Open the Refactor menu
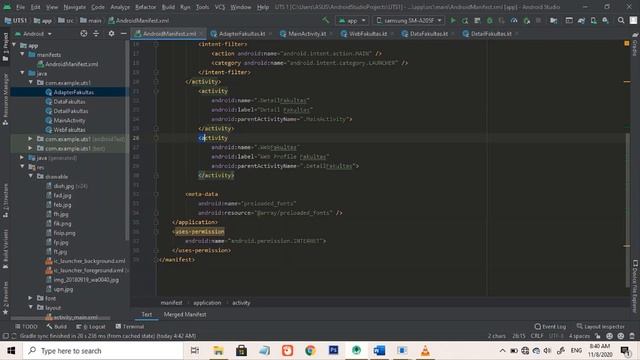 point(146,7)
